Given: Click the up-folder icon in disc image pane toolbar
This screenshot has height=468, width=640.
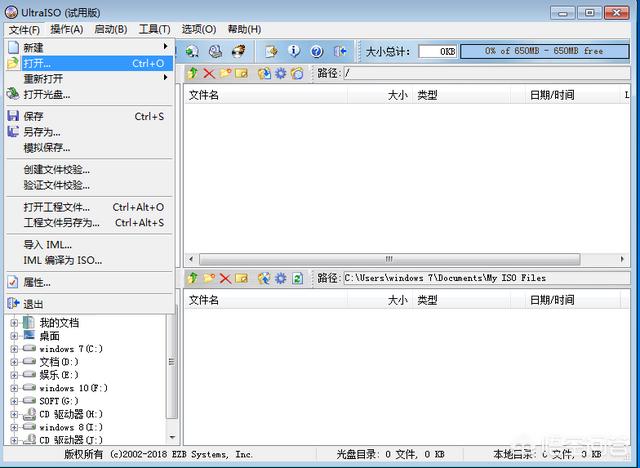Looking at the screenshot, I should [193, 73].
